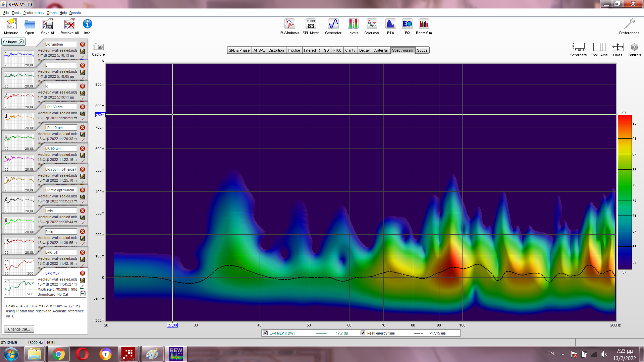
Task: Switch to the Waterfall tab
Action: [381, 50]
